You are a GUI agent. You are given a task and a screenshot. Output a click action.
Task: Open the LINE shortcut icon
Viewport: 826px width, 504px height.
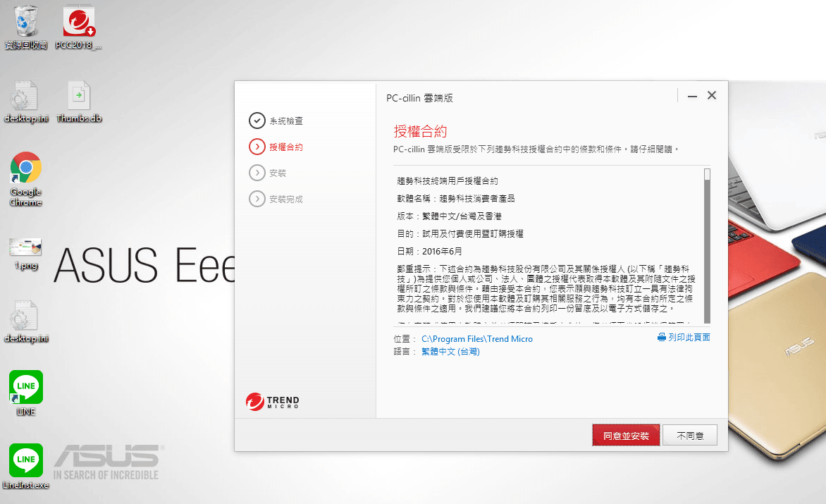[x=26, y=393]
